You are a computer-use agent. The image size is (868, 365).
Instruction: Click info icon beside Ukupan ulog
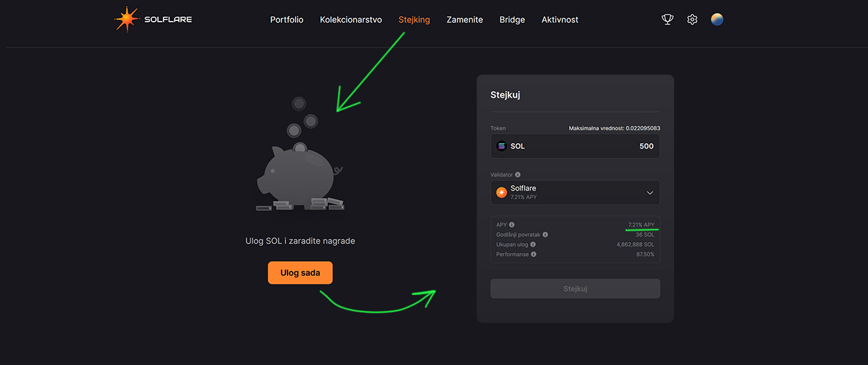click(533, 244)
